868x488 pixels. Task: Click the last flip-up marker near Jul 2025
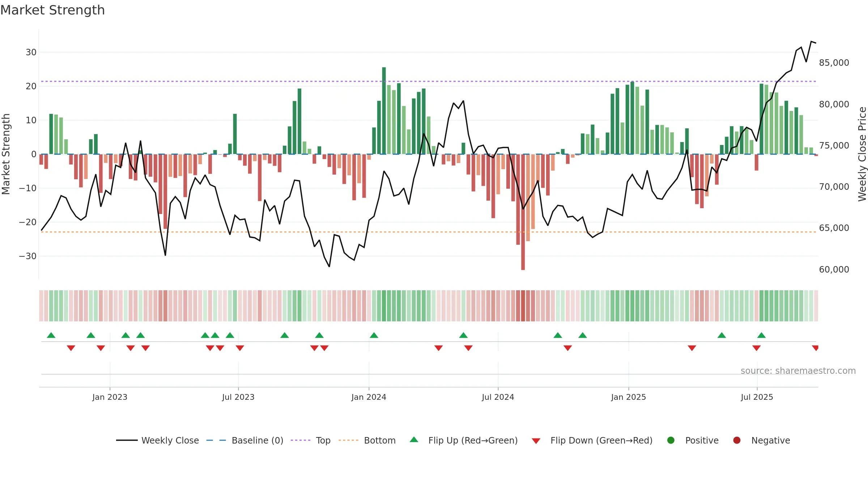click(x=761, y=335)
